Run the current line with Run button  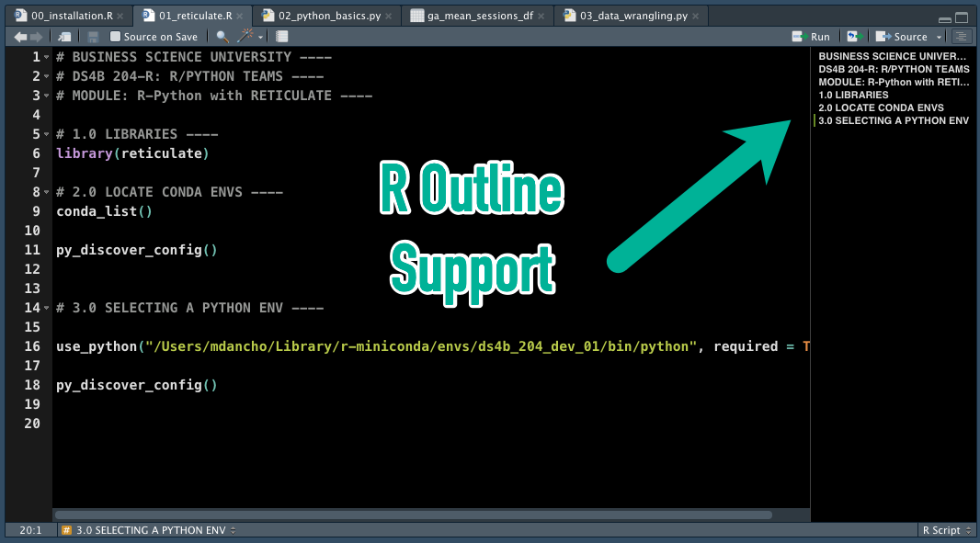tap(811, 37)
